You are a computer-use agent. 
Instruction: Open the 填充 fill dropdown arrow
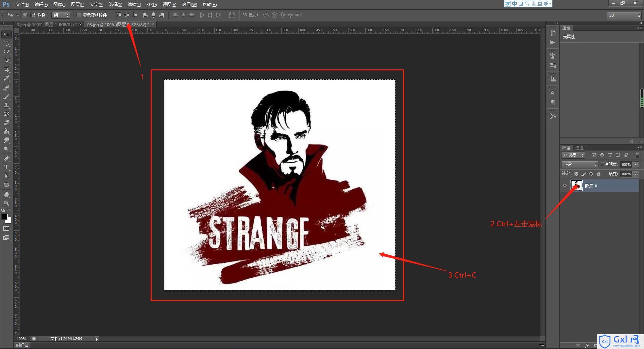(636, 174)
